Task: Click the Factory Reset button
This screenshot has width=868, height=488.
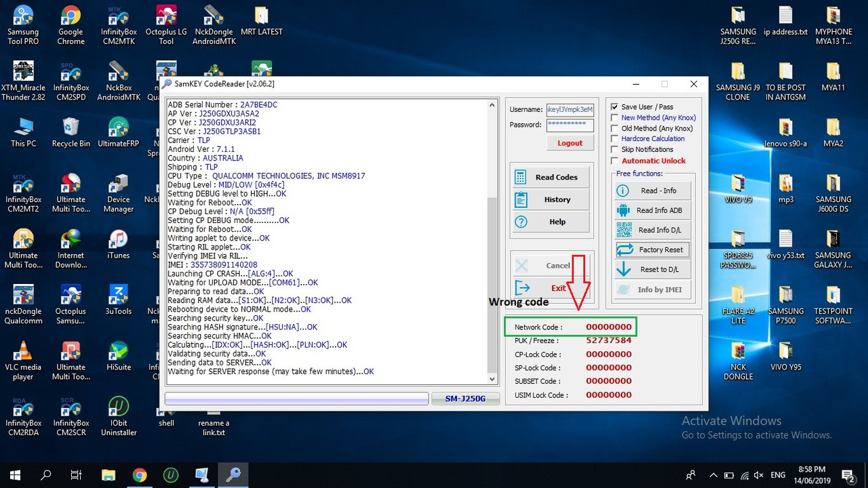Action: pos(652,250)
